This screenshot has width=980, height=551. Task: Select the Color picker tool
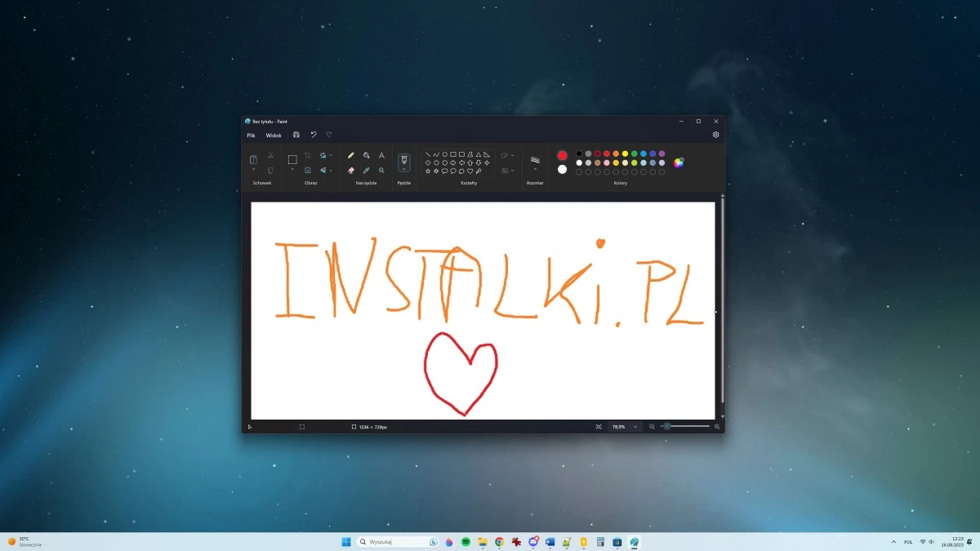367,170
